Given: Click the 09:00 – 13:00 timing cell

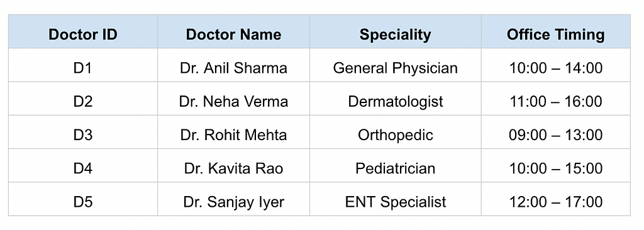Looking at the screenshot, I should tap(556, 132).
